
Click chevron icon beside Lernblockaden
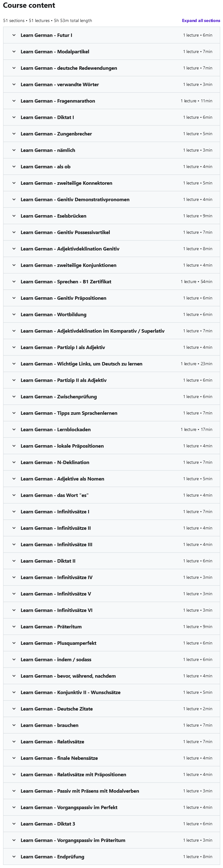pyautogui.click(x=14, y=430)
